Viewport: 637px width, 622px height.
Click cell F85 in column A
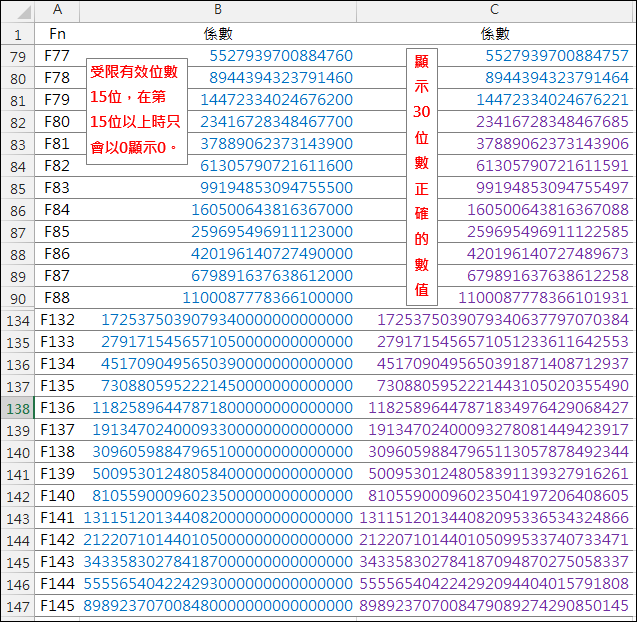coord(57,232)
